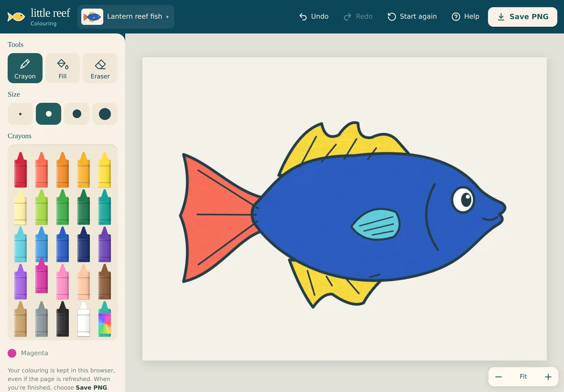Click the greyed-out Redo button
This screenshot has height=392, width=564.
point(358,17)
